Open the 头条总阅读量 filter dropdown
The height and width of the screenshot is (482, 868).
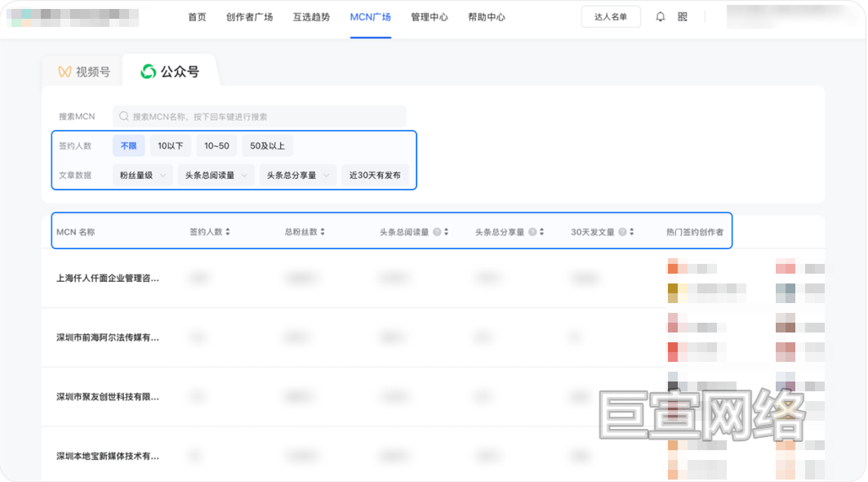point(216,175)
